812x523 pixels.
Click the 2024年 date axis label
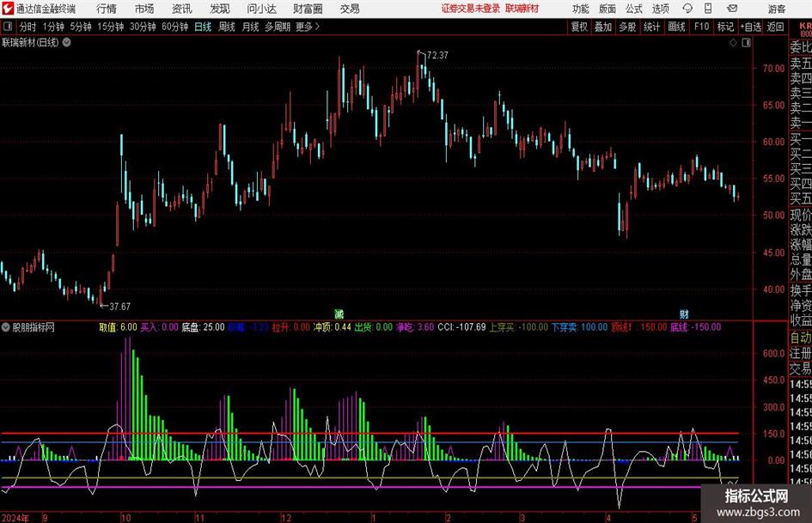[15, 518]
